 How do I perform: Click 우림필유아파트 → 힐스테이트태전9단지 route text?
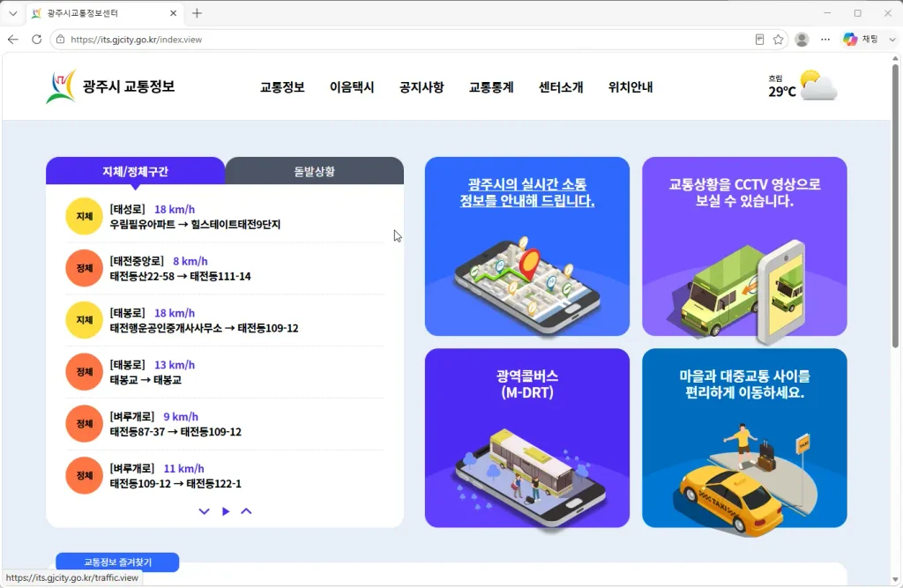point(195,224)
